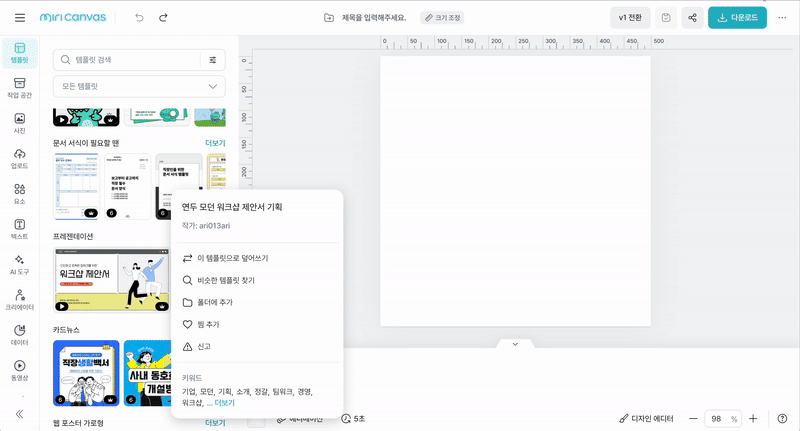This screenshot has height=431, width=800.
Task: Open the hamburger main menu
Action: [x=20, y=18]
